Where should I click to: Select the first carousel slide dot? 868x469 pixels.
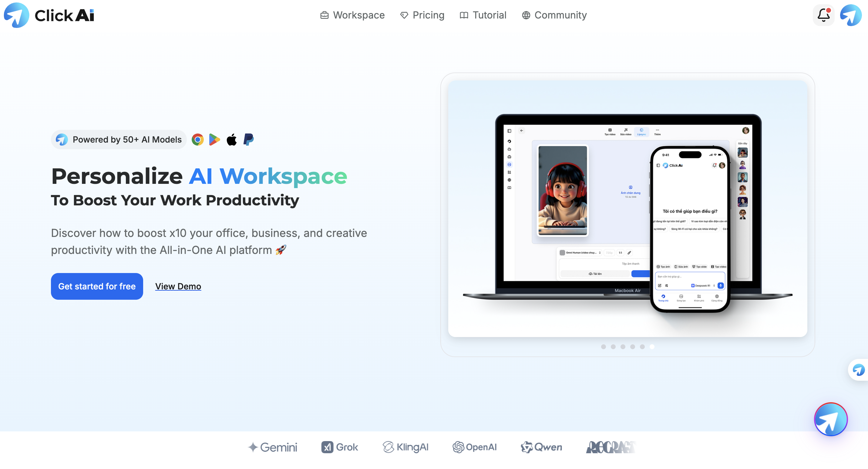[x=603, y=347]
